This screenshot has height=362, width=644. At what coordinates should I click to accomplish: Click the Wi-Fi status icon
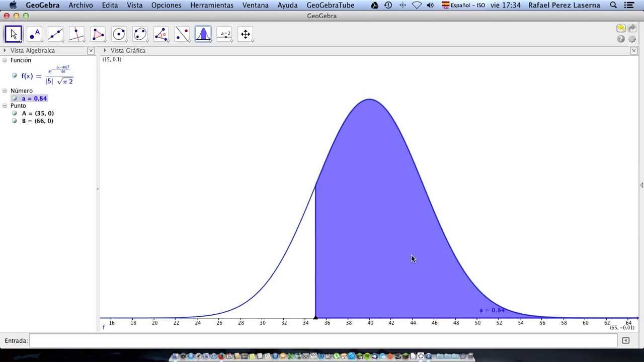tap(417, 5)
